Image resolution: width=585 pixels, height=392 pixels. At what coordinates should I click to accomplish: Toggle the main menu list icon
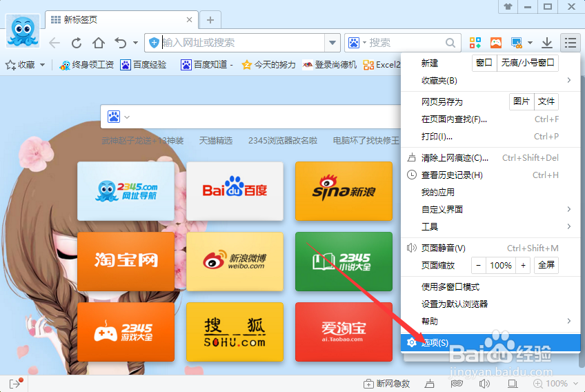570,43
